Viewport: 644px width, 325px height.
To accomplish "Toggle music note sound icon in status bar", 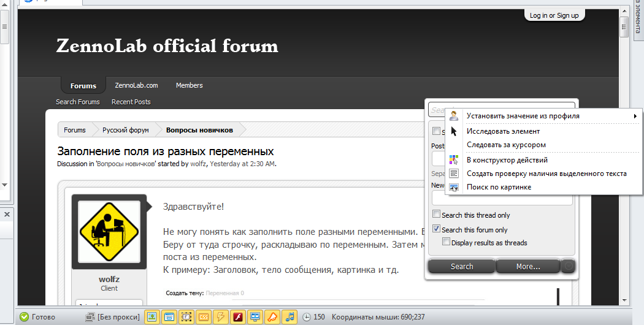I will coord(290,317).
